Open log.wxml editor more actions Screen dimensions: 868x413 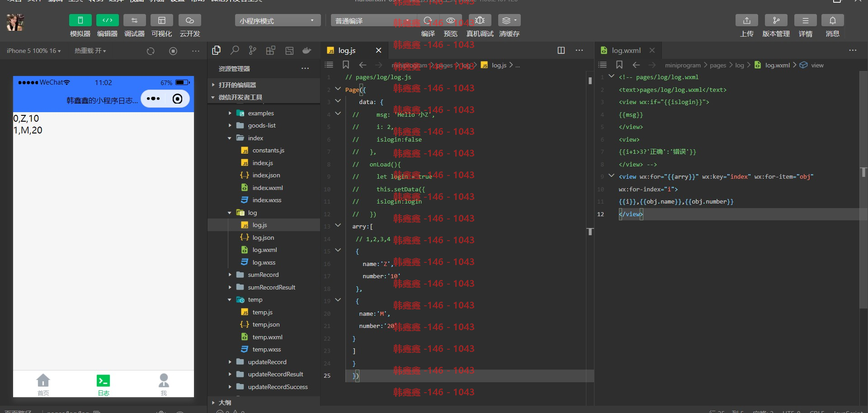pos(853,51)
